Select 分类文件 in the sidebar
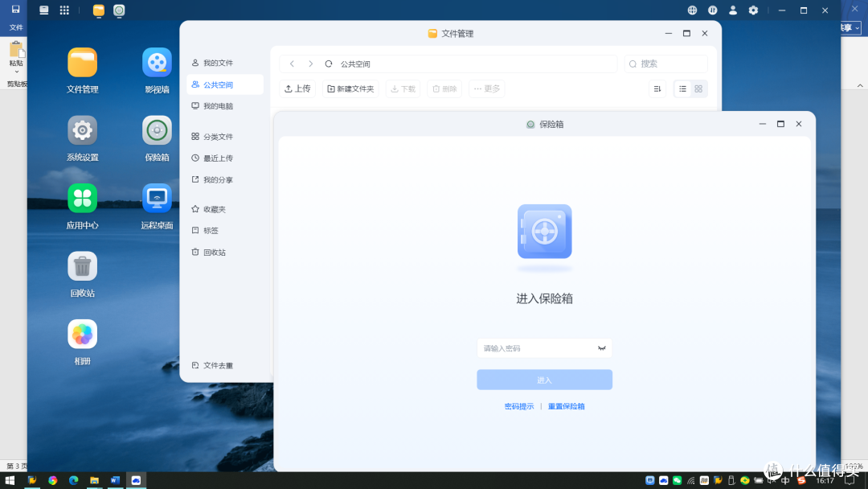868x489 pixels. pyautogui.click(x=225, y=137)
